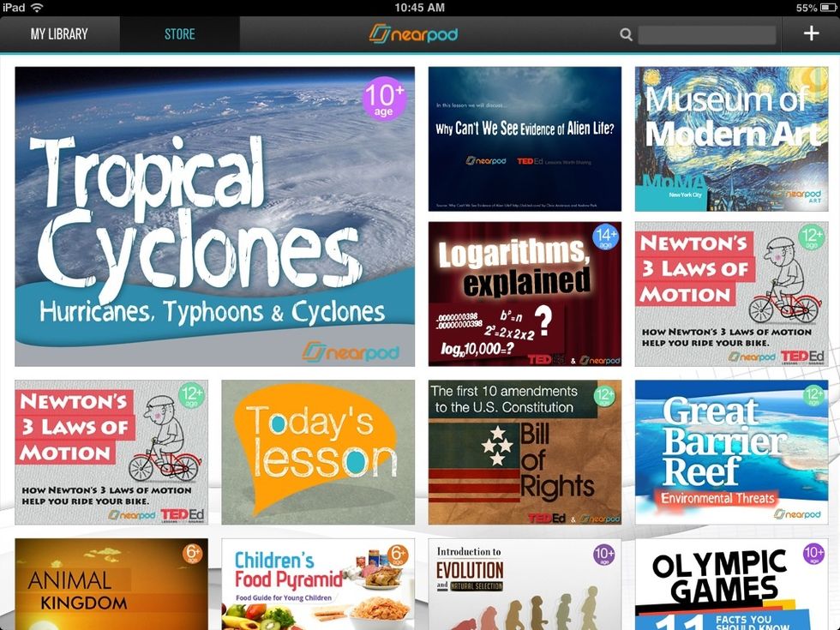The width and height of the screenshot is (840, 630).
Task: Open the Store tab
Action: pyautogui.click(x=179, y=34)
